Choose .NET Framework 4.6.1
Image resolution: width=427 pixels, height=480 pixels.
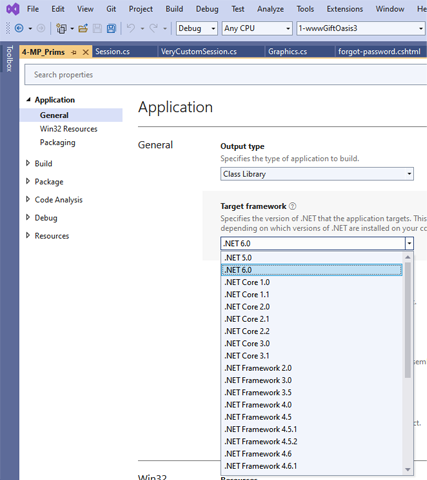click(312, 466)
